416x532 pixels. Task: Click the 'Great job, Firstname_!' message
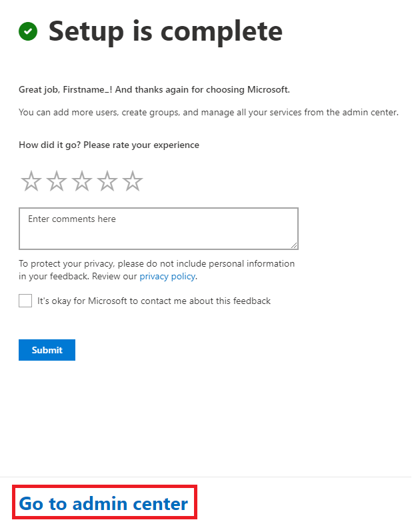coord(66,91)
